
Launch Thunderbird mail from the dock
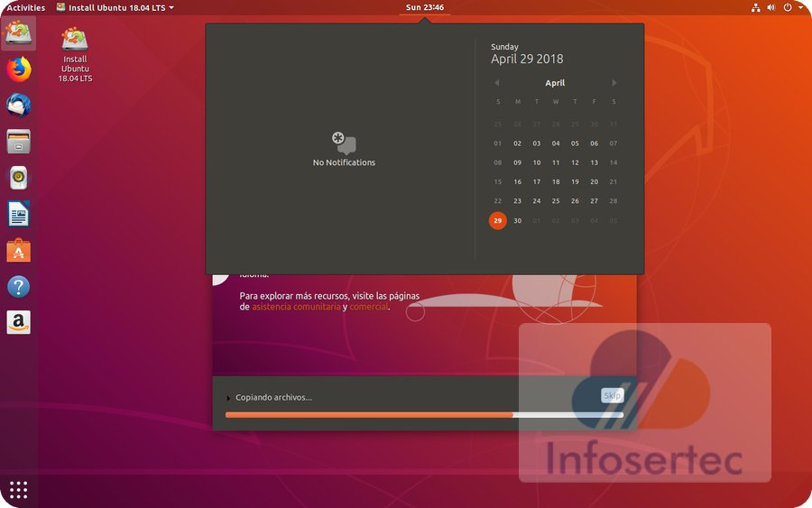click(19, 106)
